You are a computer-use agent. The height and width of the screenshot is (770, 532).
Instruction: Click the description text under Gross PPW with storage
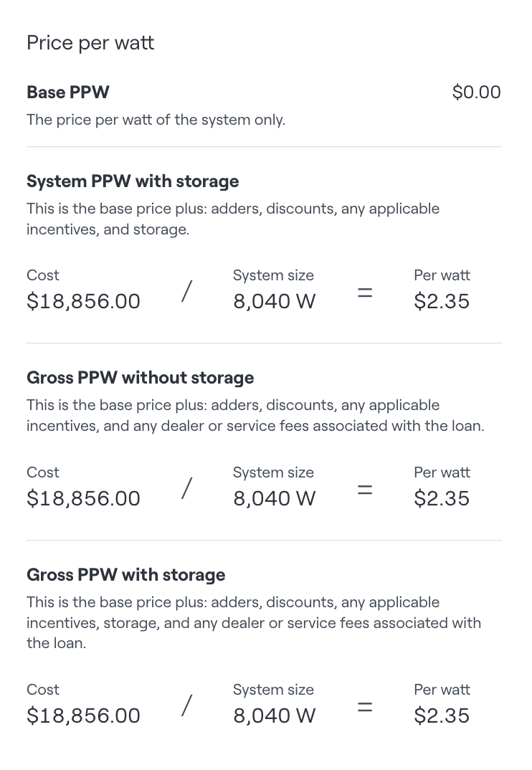coord(253,622)
